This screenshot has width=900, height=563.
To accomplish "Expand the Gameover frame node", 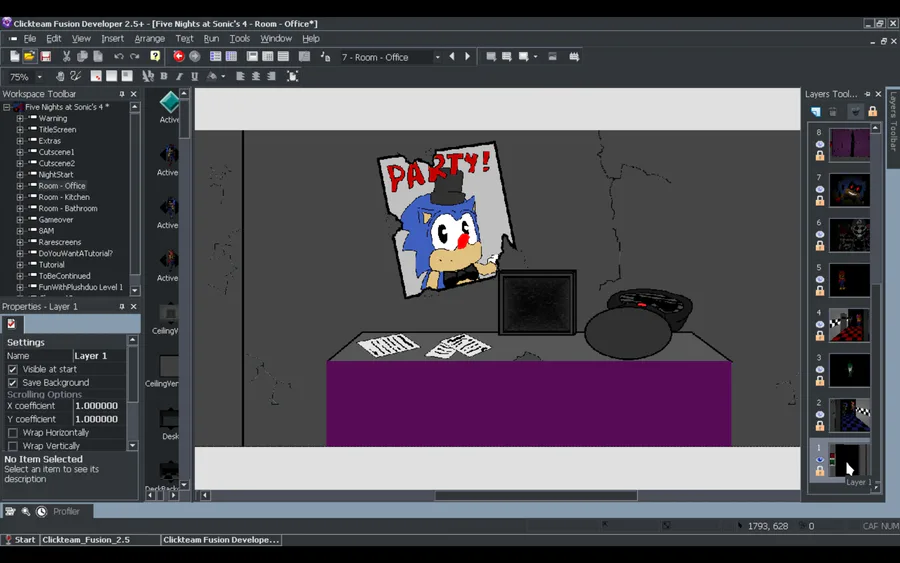I will click(20, 219).
